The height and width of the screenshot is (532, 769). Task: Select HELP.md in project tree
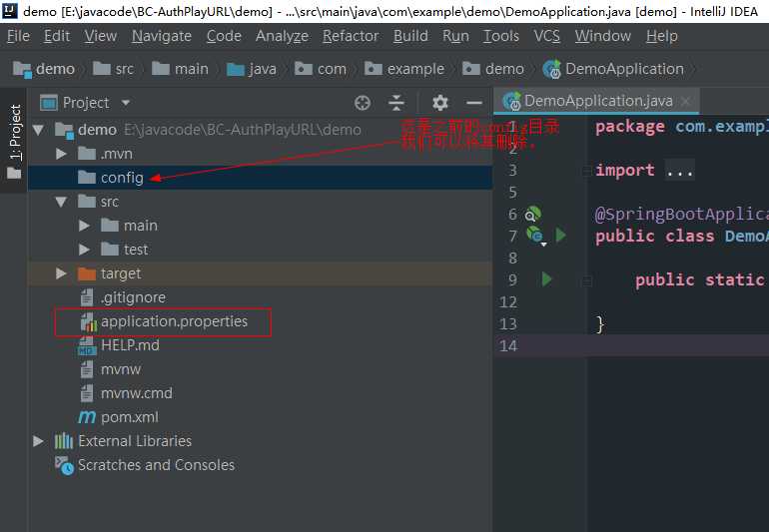pos(130,345)
